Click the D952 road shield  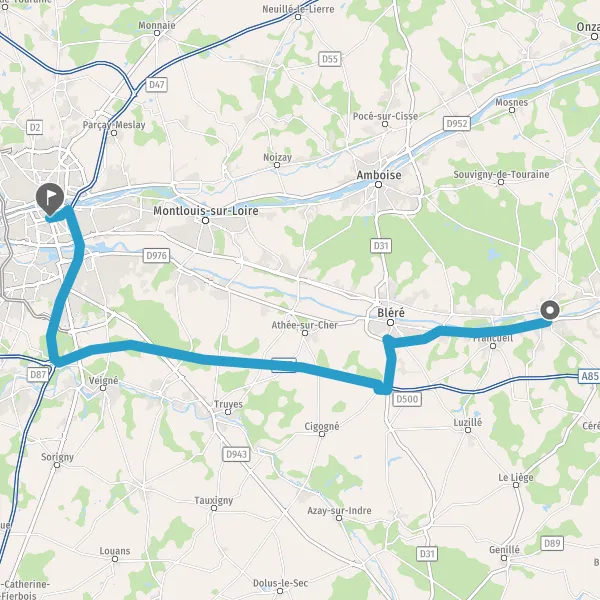(457, 124)
